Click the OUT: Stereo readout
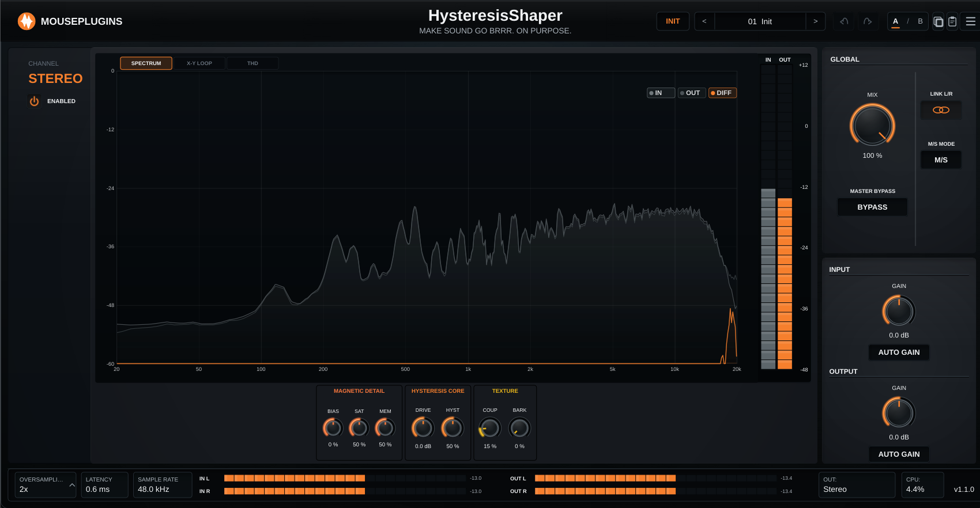The image size is (980, 508). point(857,484)
